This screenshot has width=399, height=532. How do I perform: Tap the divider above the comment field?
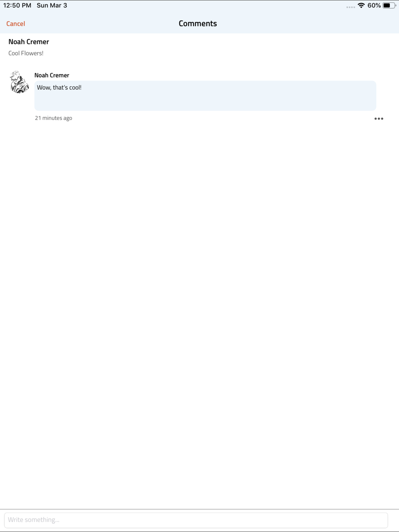[199, 509]
